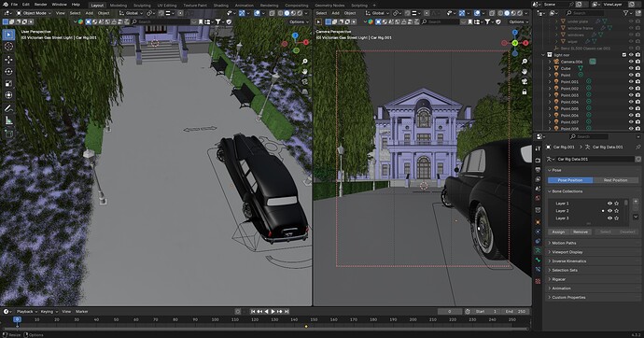Click pan hand icon in left viewport

[305, 72]
